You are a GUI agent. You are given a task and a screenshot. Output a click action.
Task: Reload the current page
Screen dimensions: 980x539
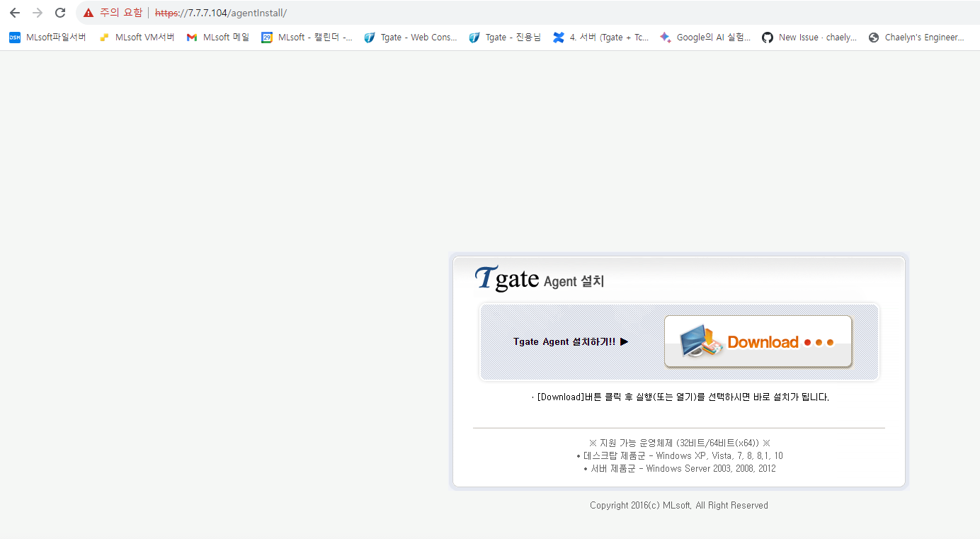coord(60,13)
